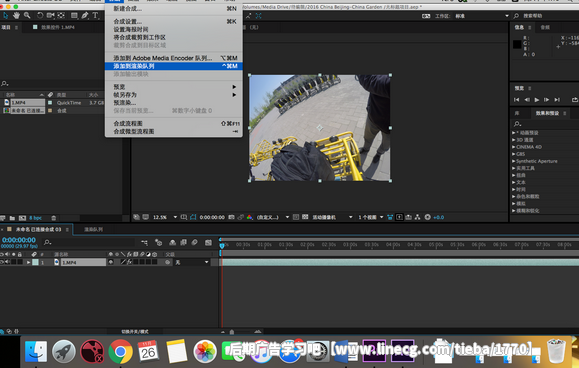
Task: Click snapshot camera icon in viewer
Action: tap(232, 217)
